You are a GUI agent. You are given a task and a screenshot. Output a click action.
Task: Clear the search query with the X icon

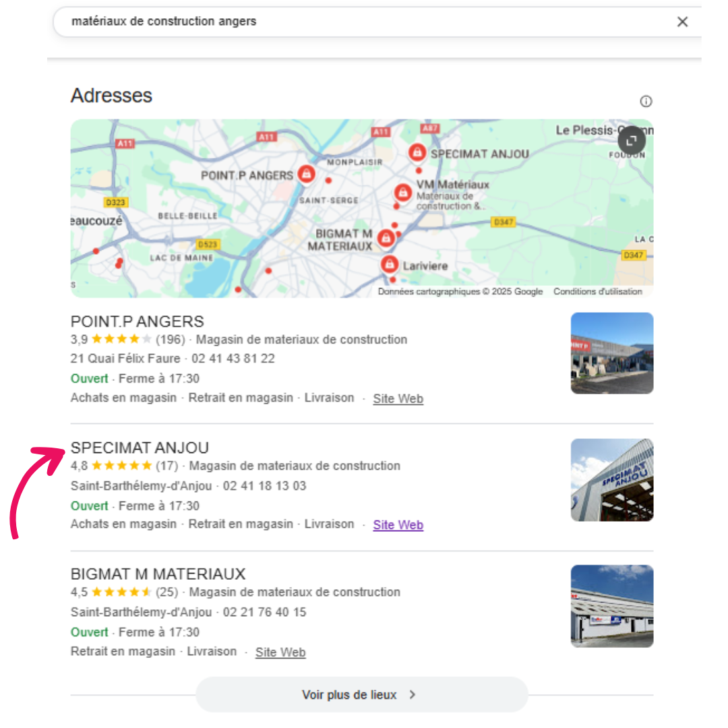[x=682, y=22]
